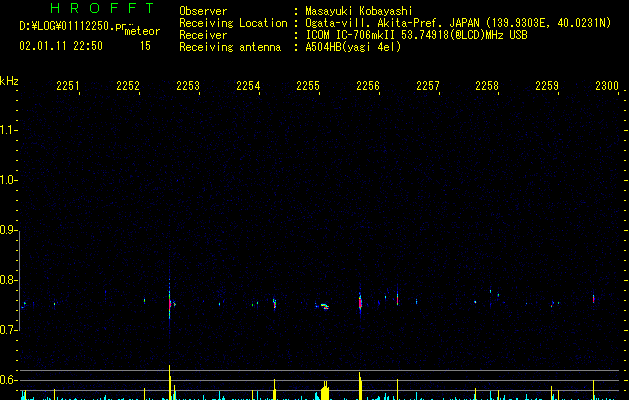Click the date stamp 02.01.11 22:50

tap(61, 46)
